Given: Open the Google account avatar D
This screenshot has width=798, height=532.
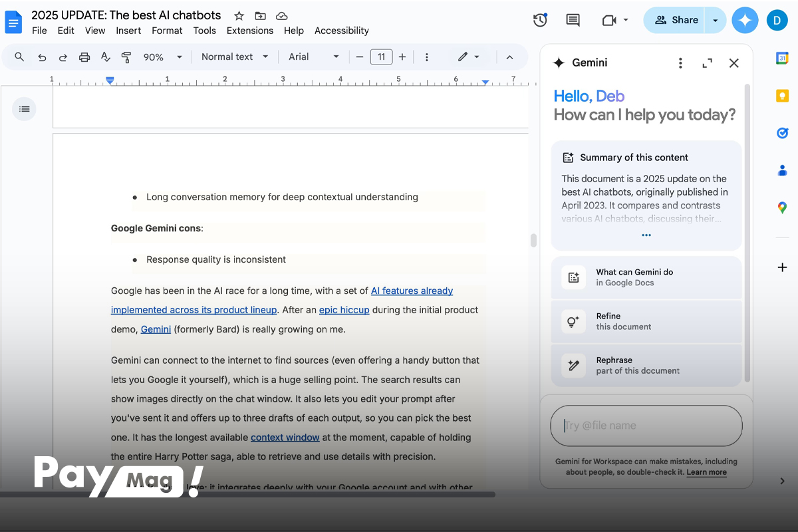Looking at the screenshot, I should pyautogui.click(x=777, y=20).
